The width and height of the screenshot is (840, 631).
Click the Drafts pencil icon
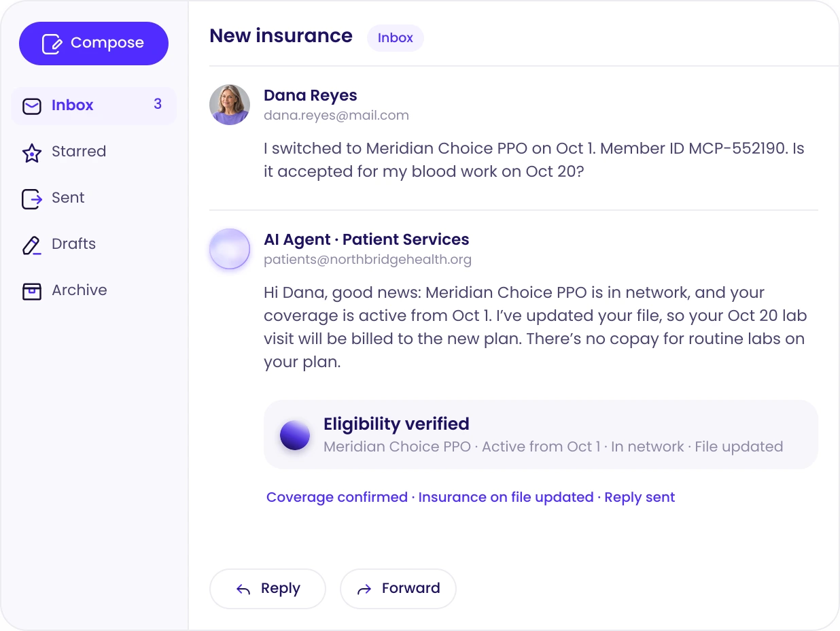click(32, 245)
